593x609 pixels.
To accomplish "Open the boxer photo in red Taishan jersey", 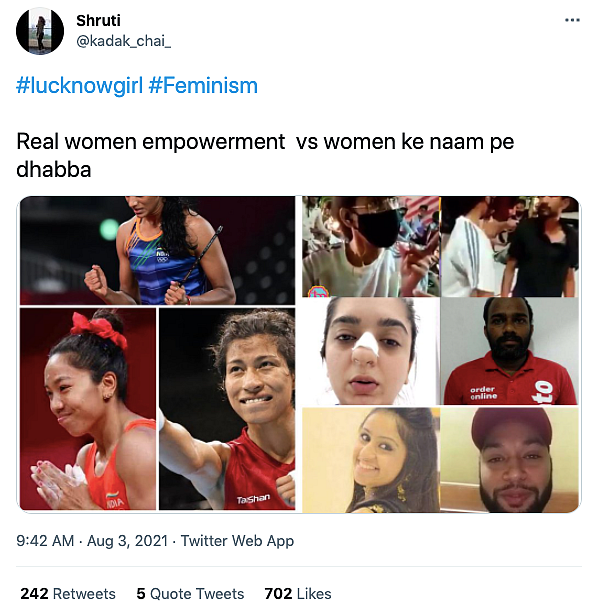I will (x=227, y=409).
